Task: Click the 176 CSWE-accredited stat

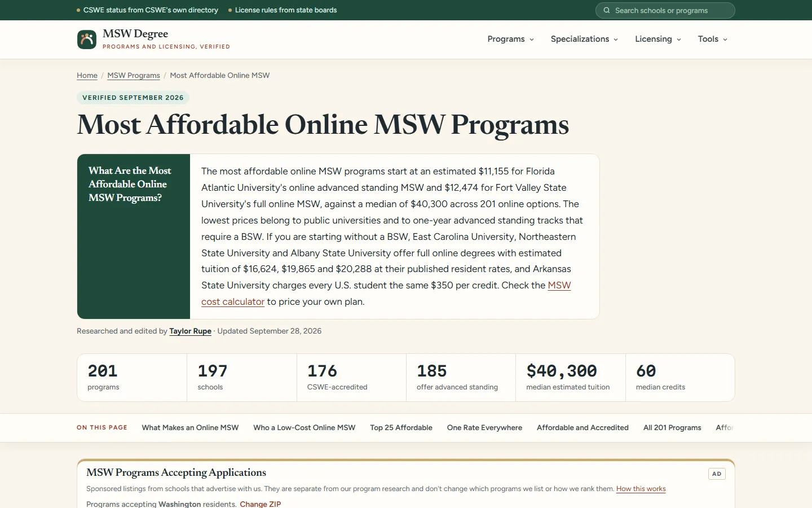Action: [351, 378]
